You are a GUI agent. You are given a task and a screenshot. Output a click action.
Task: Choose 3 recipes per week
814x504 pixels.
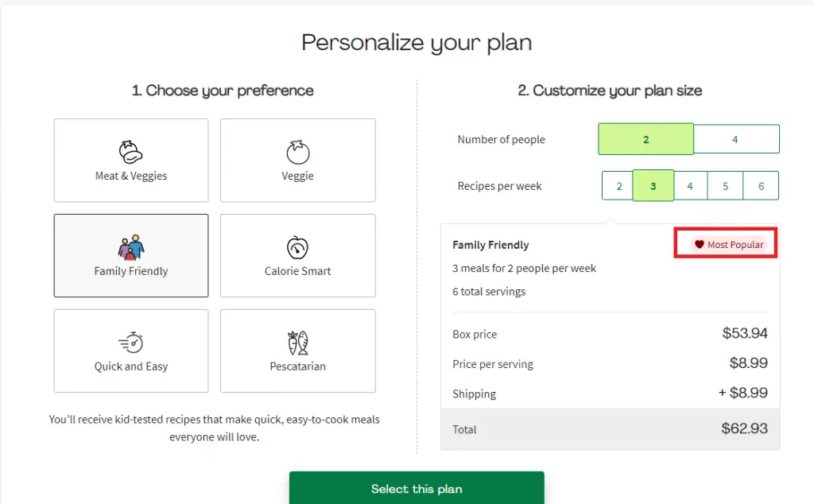tap(653, 186)
